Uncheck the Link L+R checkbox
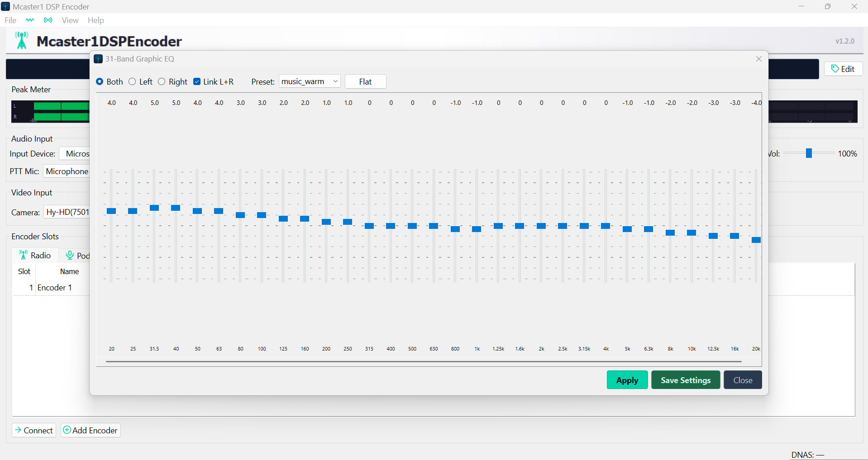 (196, 81)
